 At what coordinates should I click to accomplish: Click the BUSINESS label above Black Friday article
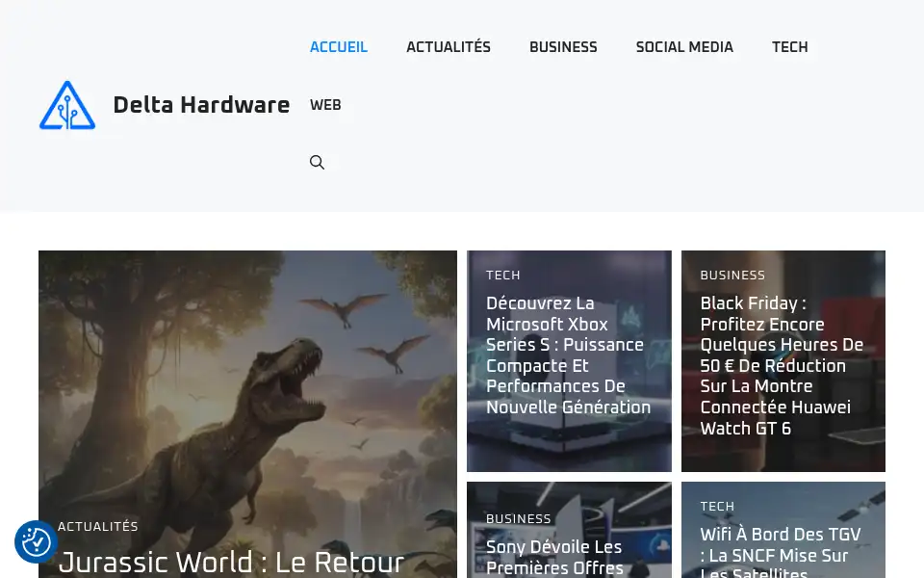click(x=732, y=275)
